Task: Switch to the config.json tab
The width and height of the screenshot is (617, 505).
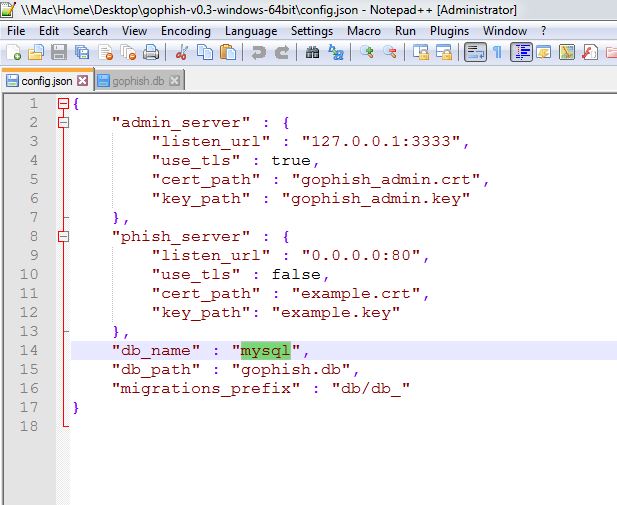Action: (47, 81)
